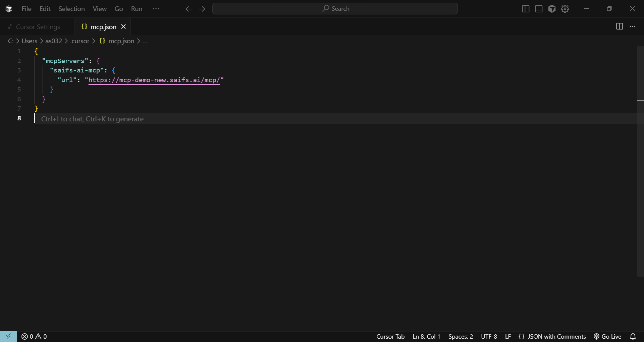
Task: Change encoding via UTF-8
Action: click(489, 336)
